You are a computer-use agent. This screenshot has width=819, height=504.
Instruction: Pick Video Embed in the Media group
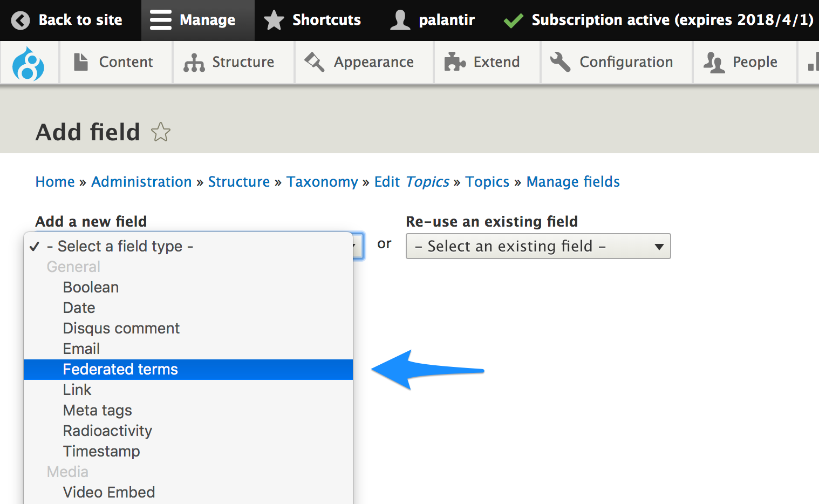point(109,492)
